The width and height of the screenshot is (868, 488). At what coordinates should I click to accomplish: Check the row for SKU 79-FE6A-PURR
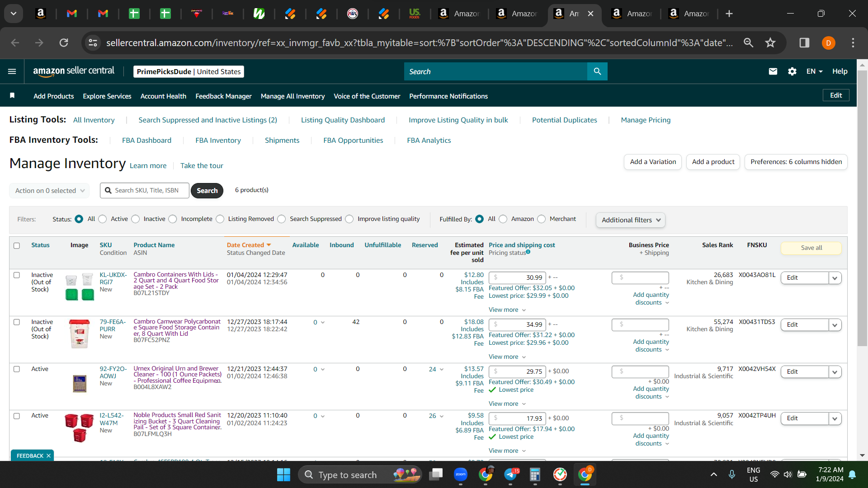(17, 322)
